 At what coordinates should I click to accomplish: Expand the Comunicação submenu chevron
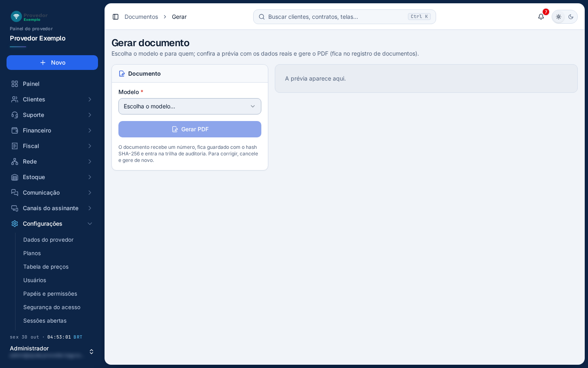click(x=90, y=193)
